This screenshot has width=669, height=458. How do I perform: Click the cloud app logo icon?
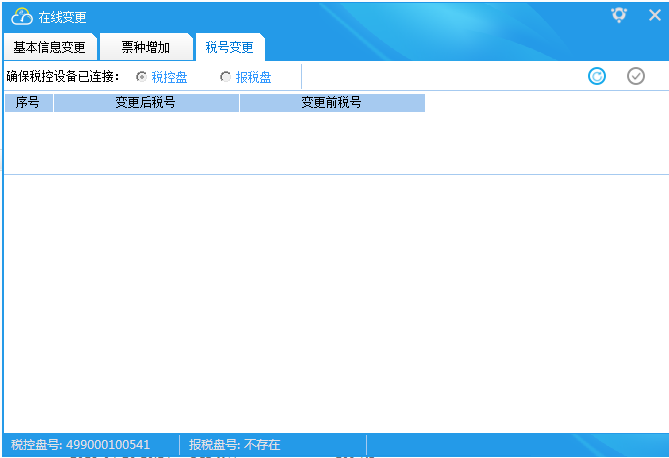point(22,17)
